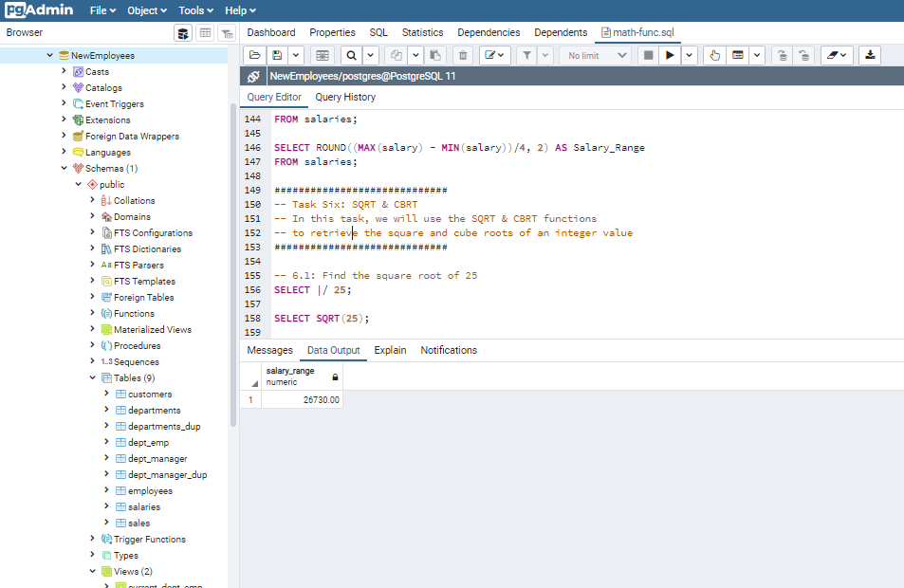
Task: Open the Tools menu
Action: coord(196,10)
